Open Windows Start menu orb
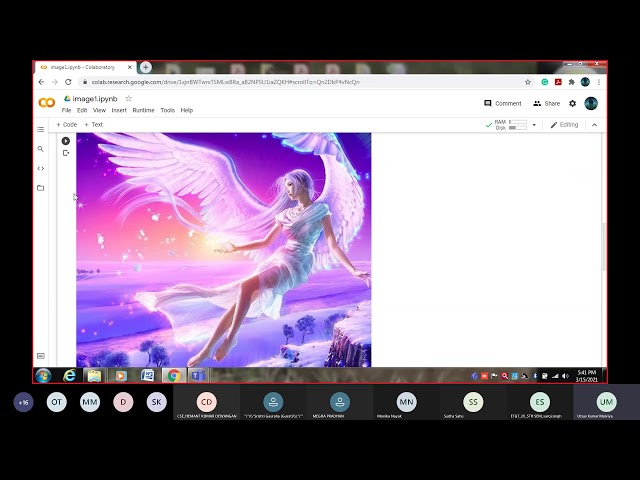This screenshot has height=480, width=640. [x=43, y=376]
